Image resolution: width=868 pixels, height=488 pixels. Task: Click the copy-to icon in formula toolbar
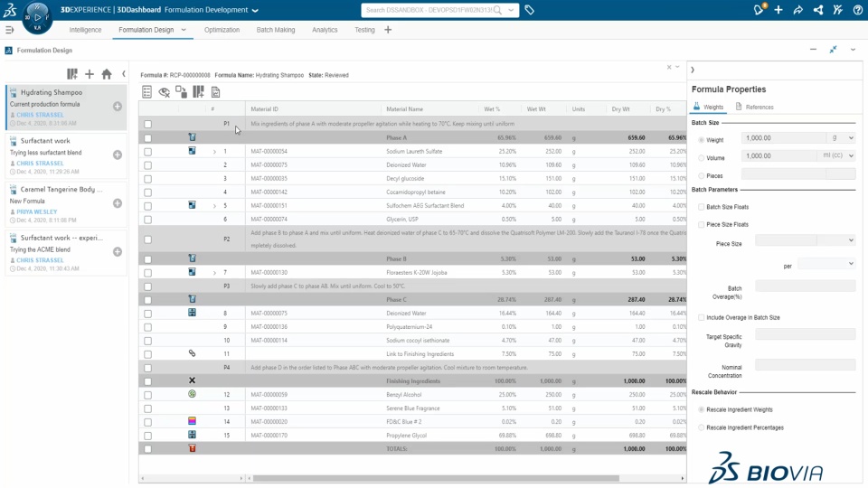tap(181, 92)
